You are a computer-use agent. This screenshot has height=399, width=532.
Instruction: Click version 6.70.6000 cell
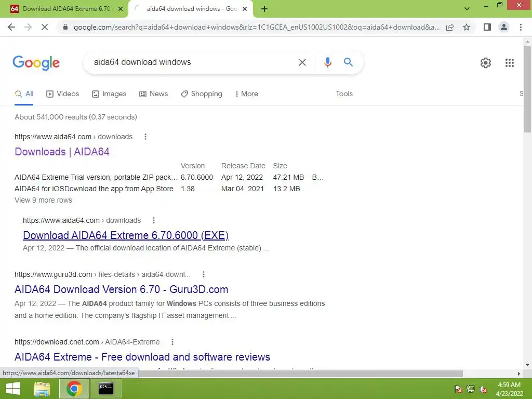[x=197, y=178]
